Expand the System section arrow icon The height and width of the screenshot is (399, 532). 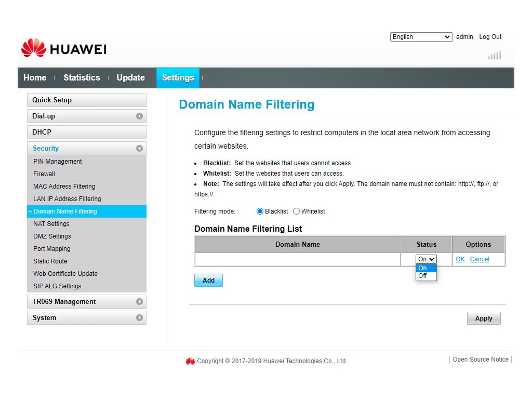point(139,318)
